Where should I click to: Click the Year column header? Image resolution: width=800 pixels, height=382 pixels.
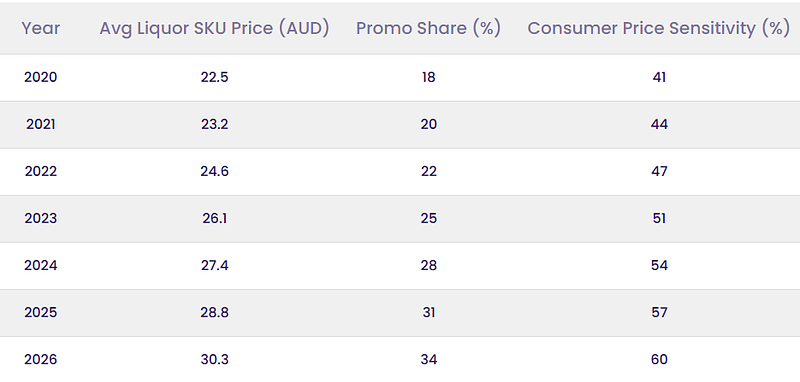41,29
